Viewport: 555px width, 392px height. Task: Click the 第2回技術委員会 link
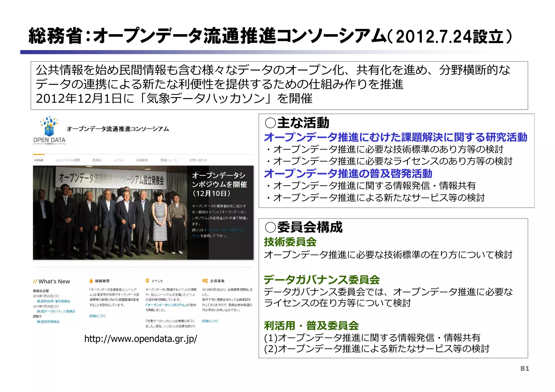click(48, 322)
